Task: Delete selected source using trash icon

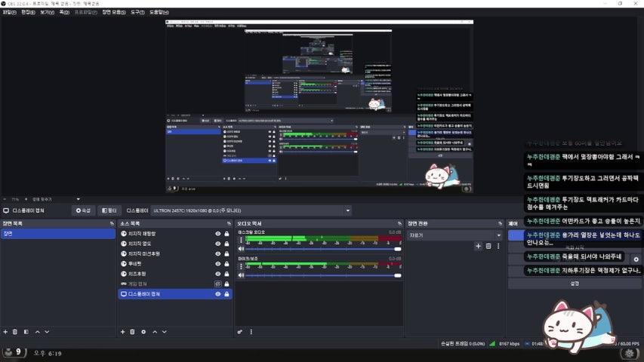Action: [133, 332]
